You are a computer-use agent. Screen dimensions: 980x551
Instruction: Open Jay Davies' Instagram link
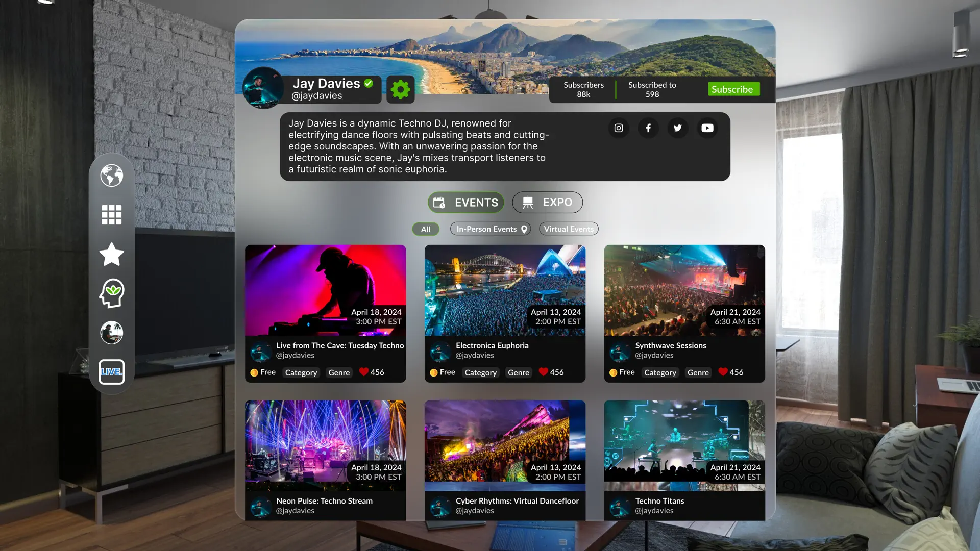pos(619,128)
